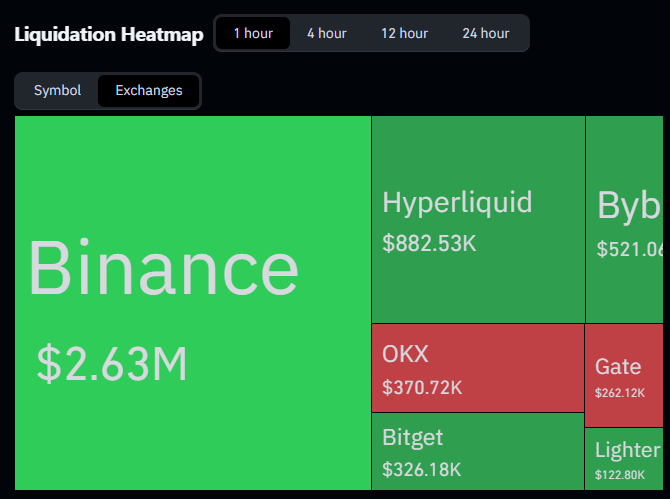Click the $122.80K value under Lighter
This screenshot has width=670, height=499.
[x=620, y=475]
